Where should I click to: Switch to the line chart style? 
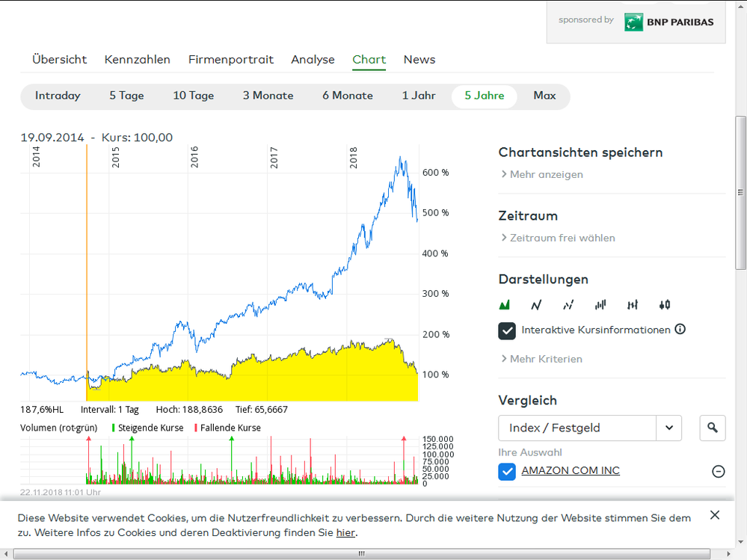click(535, 304)
